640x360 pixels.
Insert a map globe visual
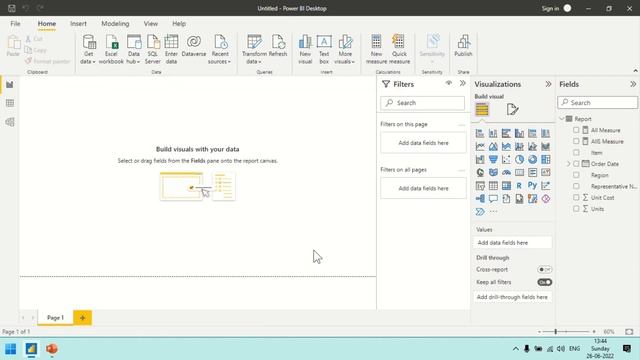tap(480, 172)
